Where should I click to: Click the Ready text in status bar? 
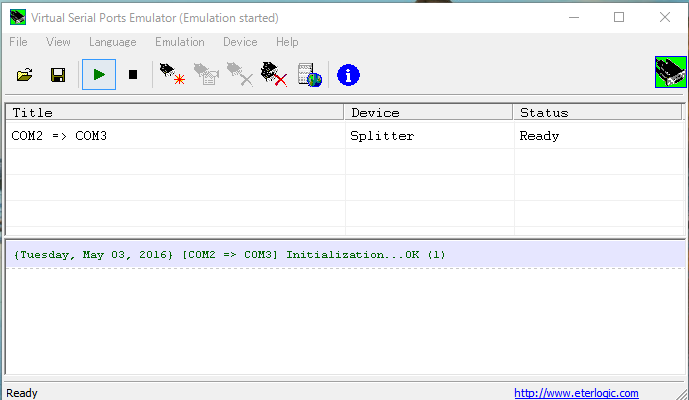click(22, 393)
